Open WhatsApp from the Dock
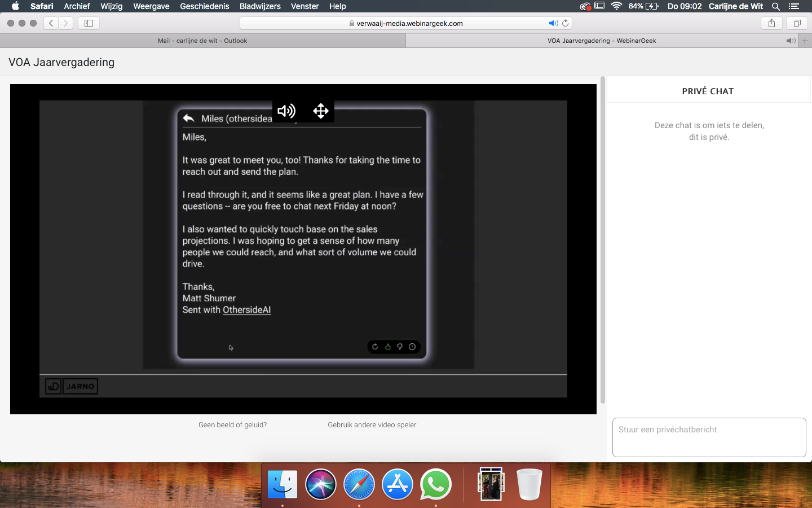This screenshot has width=812, height=508. pyautogui.click(x=436, y=484)
